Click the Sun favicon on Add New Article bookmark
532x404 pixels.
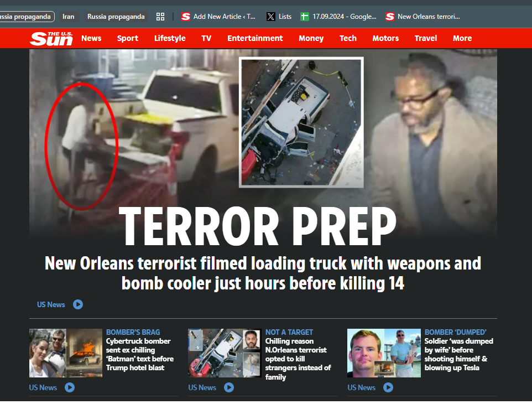(x=186, y=17)
